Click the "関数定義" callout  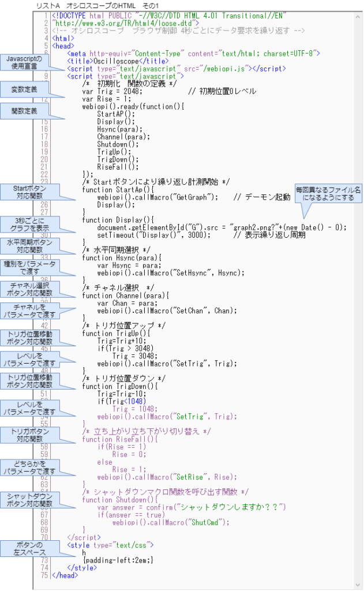[x=24, y=110]
